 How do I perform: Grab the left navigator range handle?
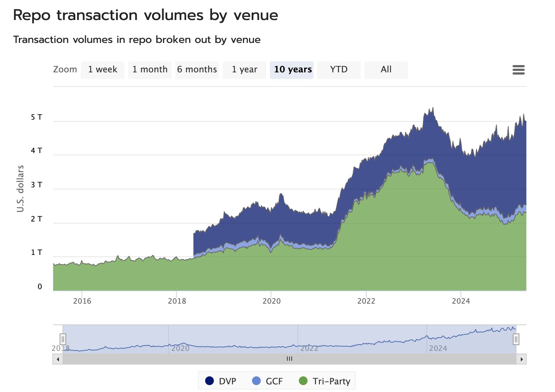tap(63, 339)
